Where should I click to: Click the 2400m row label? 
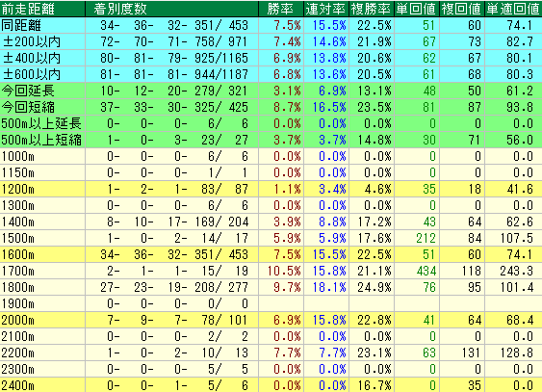click(18, 385)
